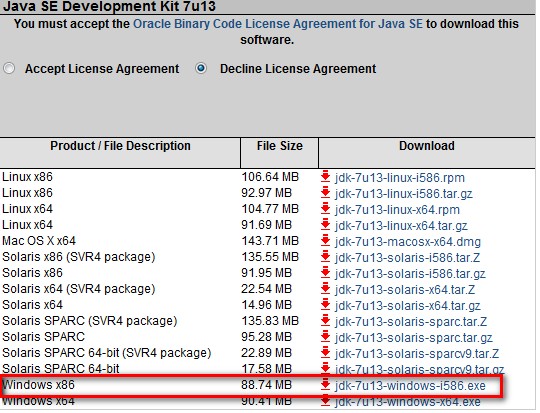Viewport: 540px width, 413px height.
Task: Click the Solaris SPARC 64-bit (SVR4 package) cell
Action: [106, 353]
